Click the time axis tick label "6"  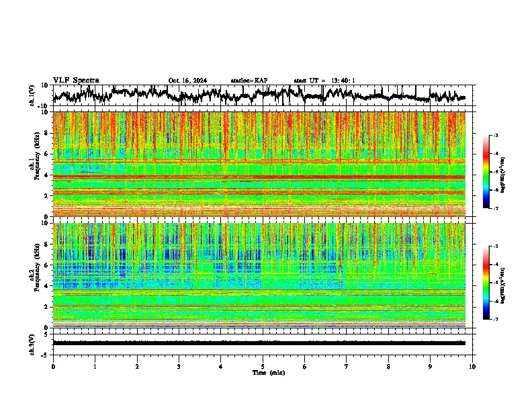coord(305,367)
